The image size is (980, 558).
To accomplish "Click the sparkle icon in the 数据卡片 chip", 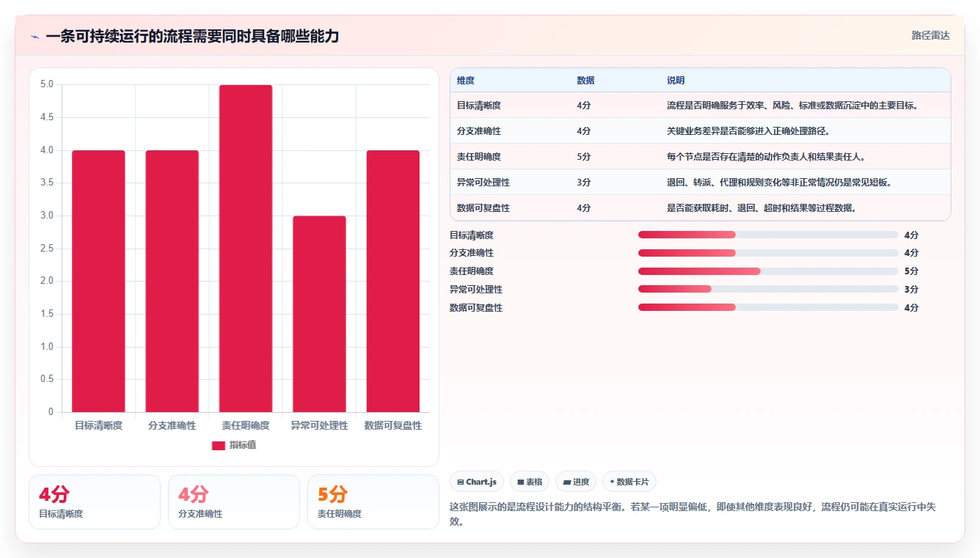I will point(612,482).
